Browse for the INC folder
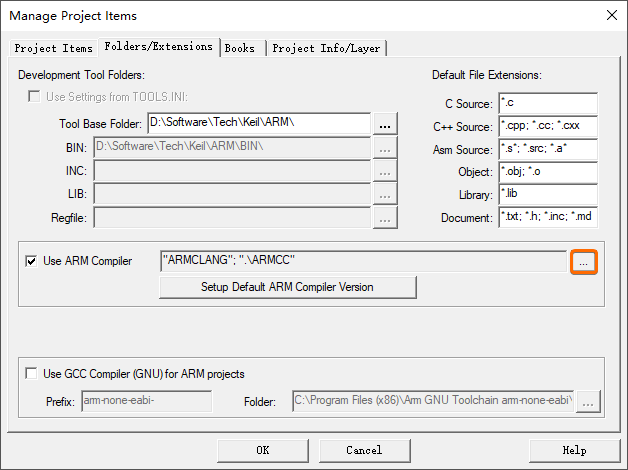The width and height of the screenshot is (628, 470). (x=385, y=171)
